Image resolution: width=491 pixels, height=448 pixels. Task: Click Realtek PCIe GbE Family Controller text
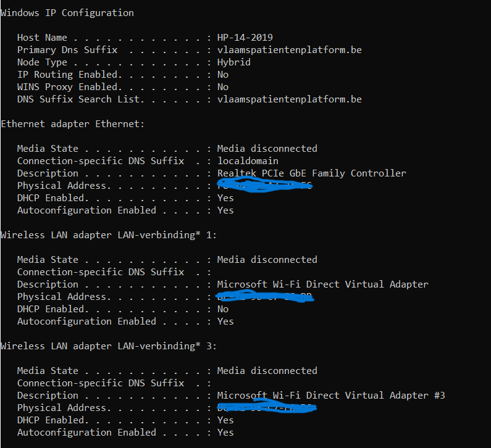tap(311, 173)
